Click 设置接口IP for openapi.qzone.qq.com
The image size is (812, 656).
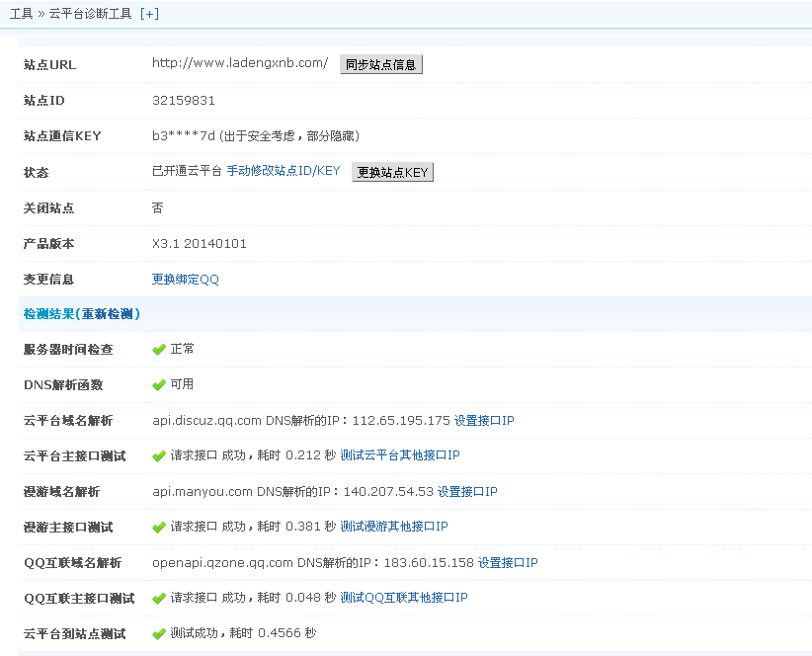(x=508, y=563)
